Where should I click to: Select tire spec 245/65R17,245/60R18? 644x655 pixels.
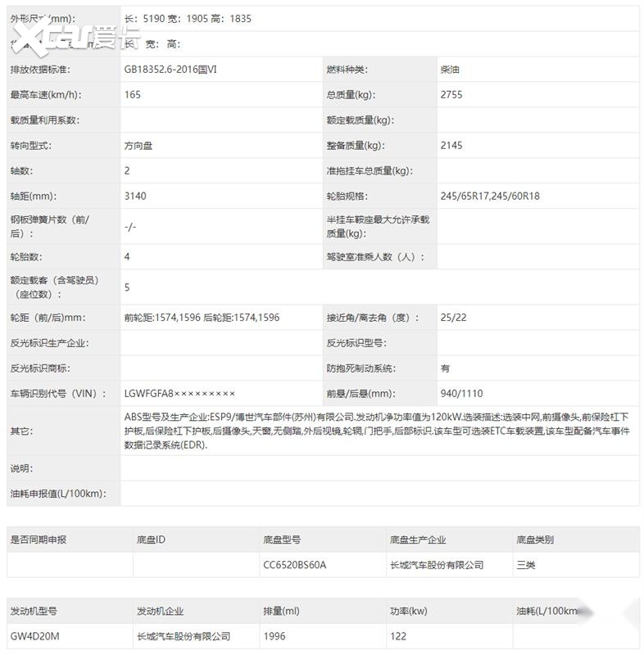click(489, 196)
